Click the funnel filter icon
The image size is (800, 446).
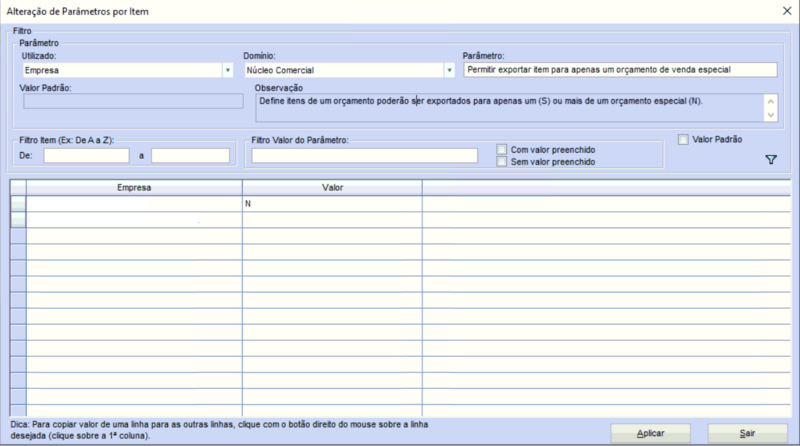coord(771,160)
